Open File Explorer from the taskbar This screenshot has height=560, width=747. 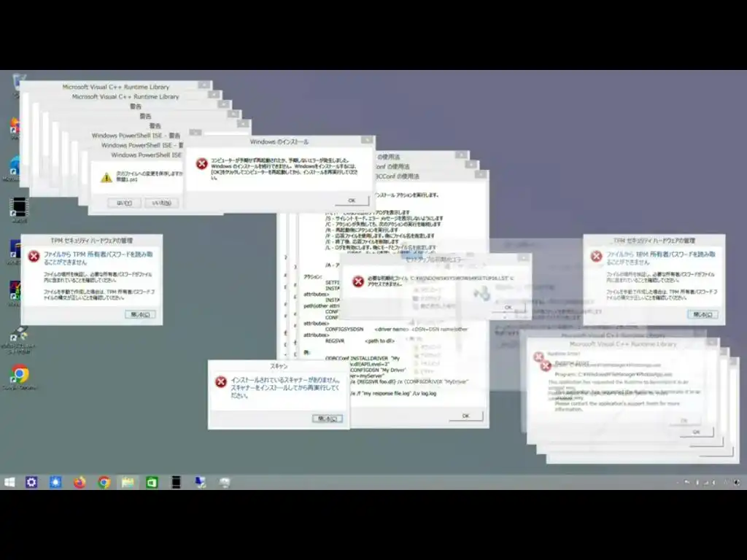click(x=128, y=483)
